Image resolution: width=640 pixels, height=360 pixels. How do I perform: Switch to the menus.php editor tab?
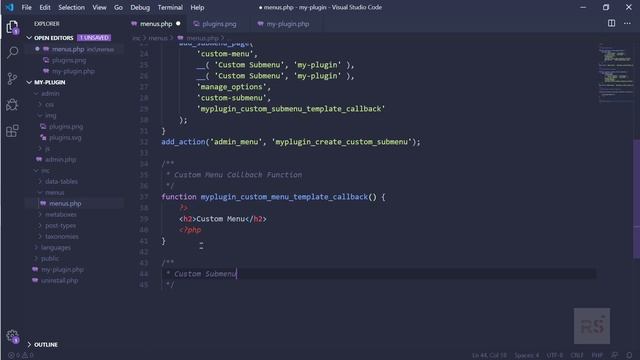tap(156, 24)
